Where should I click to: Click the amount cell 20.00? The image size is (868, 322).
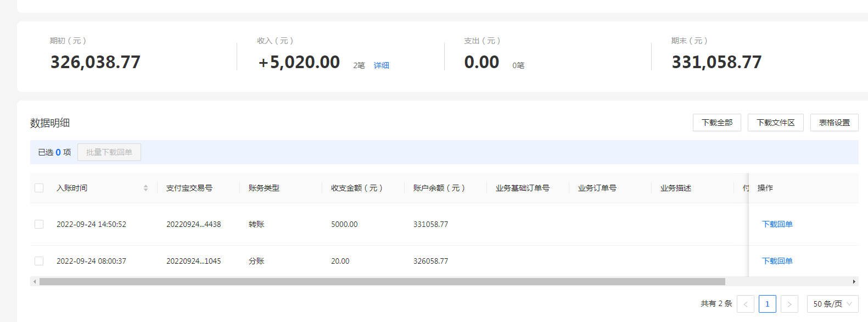click(x=340, y=261)
